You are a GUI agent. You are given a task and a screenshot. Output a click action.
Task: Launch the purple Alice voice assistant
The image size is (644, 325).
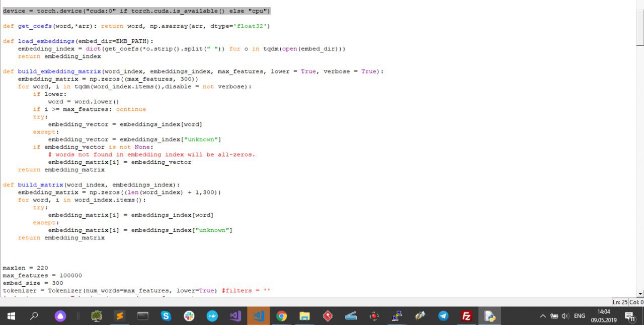click(60, 316)
